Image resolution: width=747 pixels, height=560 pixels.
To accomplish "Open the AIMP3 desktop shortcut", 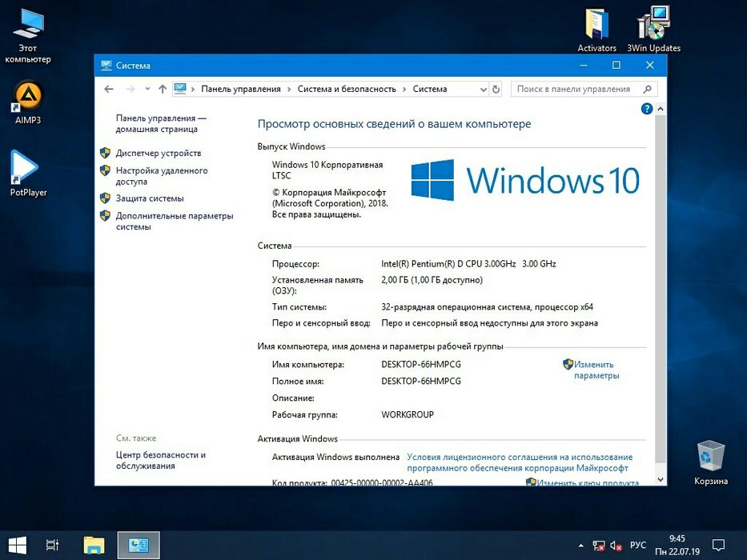I will [x=28, y=102].
